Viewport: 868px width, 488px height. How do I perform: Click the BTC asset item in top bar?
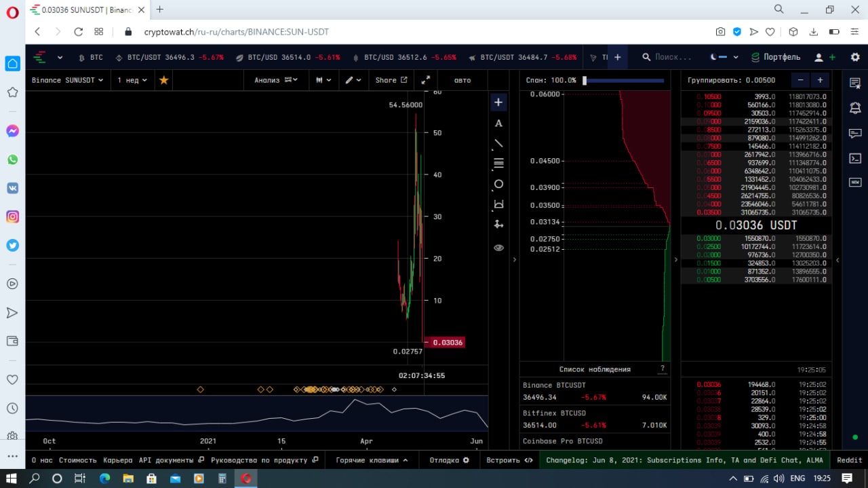click(x=91, y=58)
